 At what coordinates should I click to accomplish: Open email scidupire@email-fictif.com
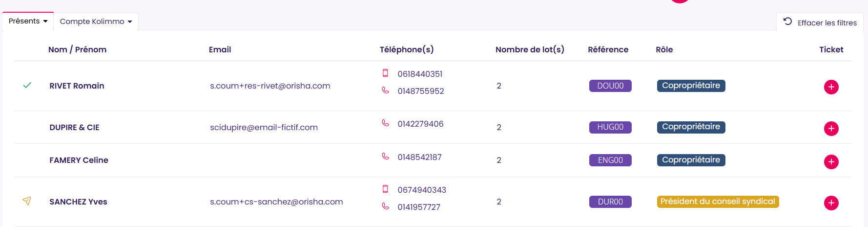click(264, 127)
